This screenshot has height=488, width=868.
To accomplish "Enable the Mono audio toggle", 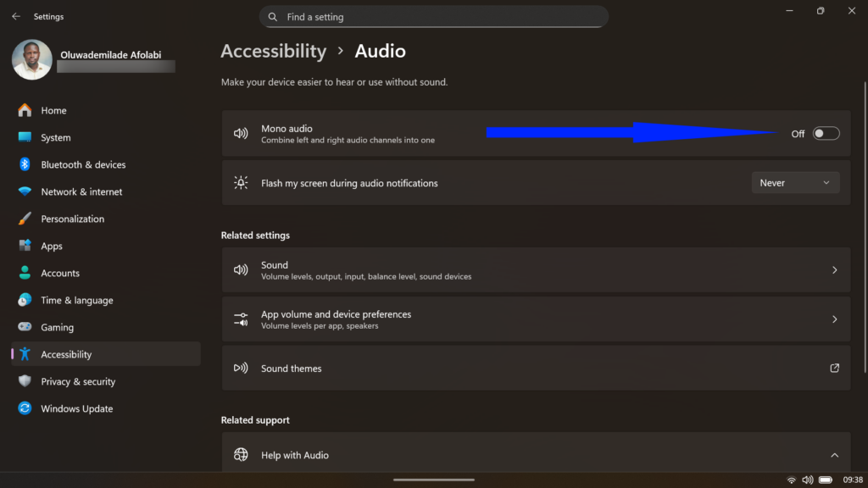I will point(826,133).
